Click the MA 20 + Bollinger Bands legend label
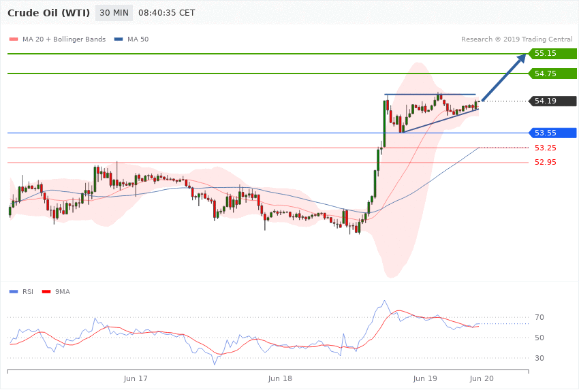The image size is (579, 392). pyautogui.click(x=64, y=39)
